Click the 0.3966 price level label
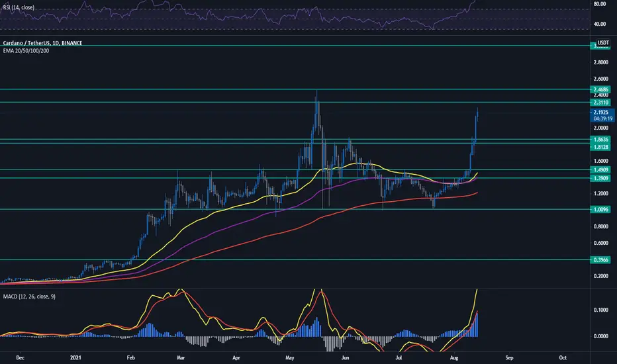 pos(601,259)
